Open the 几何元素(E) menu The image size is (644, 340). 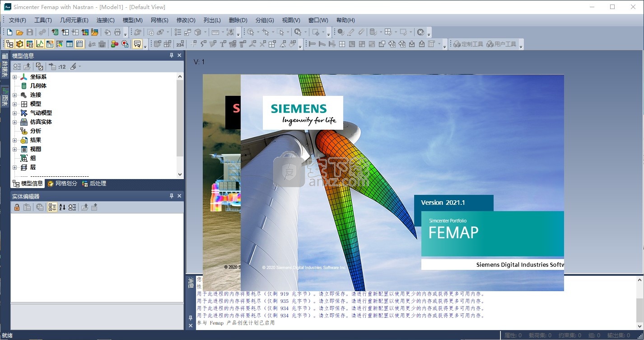74,20
